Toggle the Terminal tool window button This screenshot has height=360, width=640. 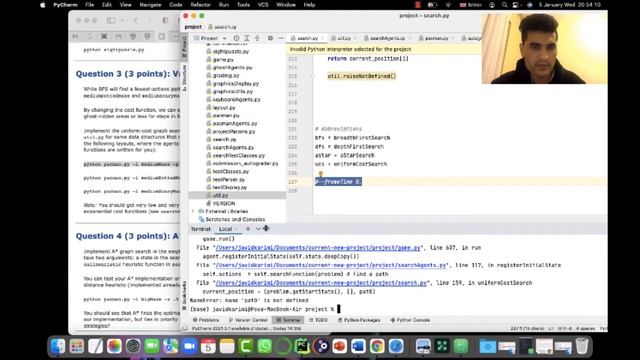(288, 320)
